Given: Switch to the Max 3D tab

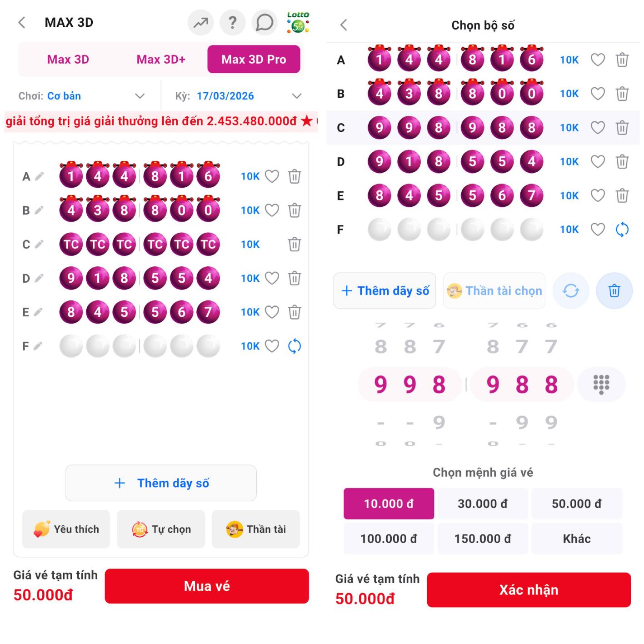Looking at the screenshot, I should (x=68, y=60).
